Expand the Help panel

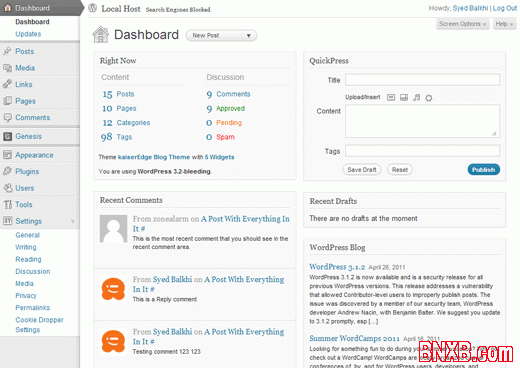coord(504,24)
